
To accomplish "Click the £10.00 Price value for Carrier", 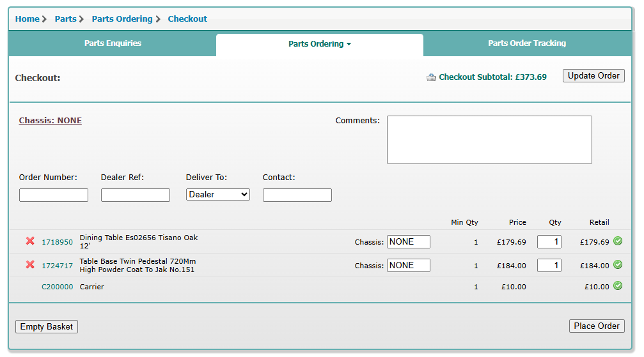I will click(x=514, y=287).
